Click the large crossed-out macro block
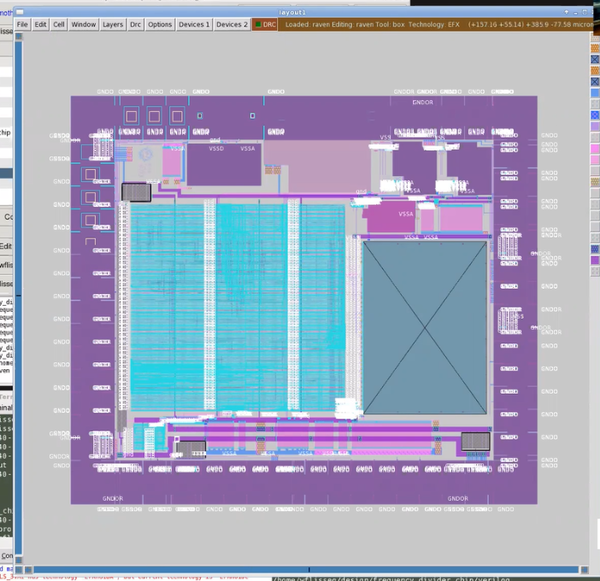 click(x=425, y=327)
